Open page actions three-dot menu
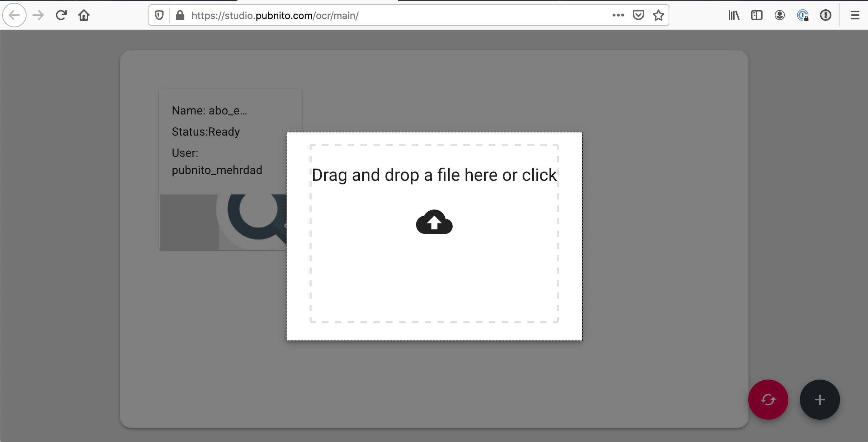This screenshot has width=868, height=442. coord(618,15)
